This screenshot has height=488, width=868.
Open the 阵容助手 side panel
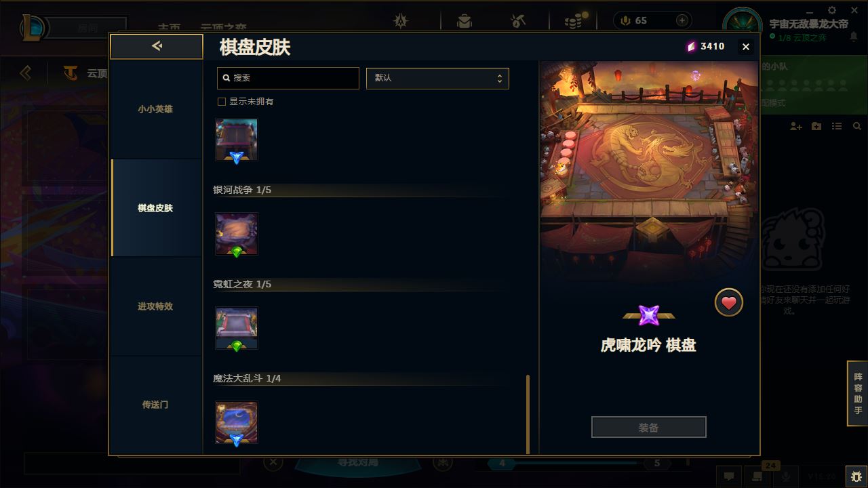(x=858, y=394)
